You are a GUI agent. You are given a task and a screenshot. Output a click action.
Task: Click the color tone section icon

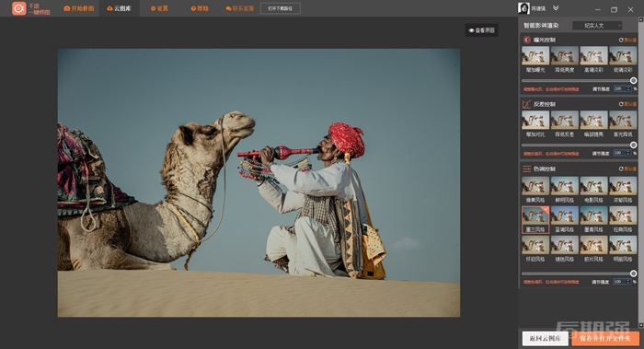pos(526,169)
